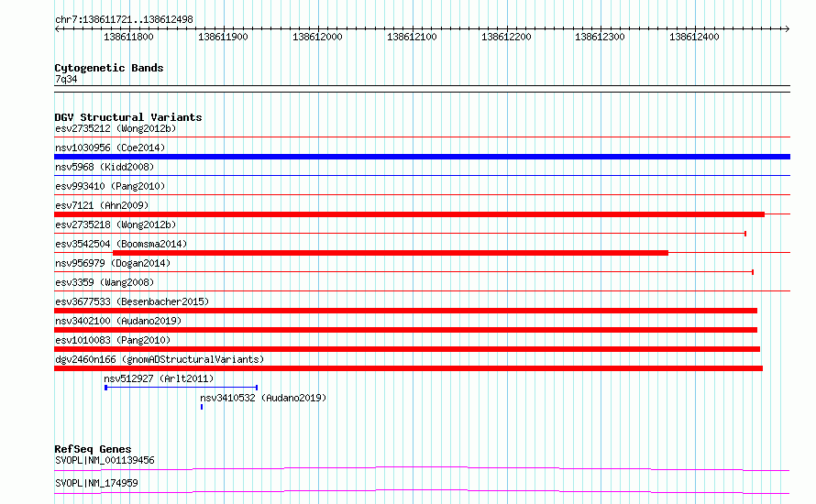Click the esv3359 (Wang2008) label
816x504 pixels.
pyautogui.click(x=105, y=282)
